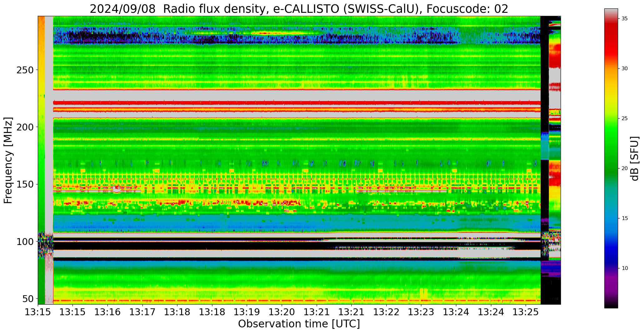The width and height of the screenshot is (644, 333).
Task: Click the colorbar tick label 10
Action: (x=625, y=268)
